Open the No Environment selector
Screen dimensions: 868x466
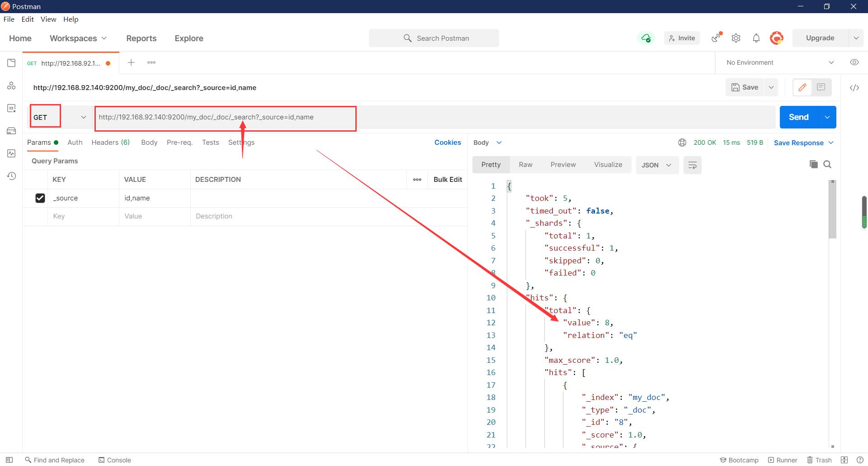click(780, 62)
